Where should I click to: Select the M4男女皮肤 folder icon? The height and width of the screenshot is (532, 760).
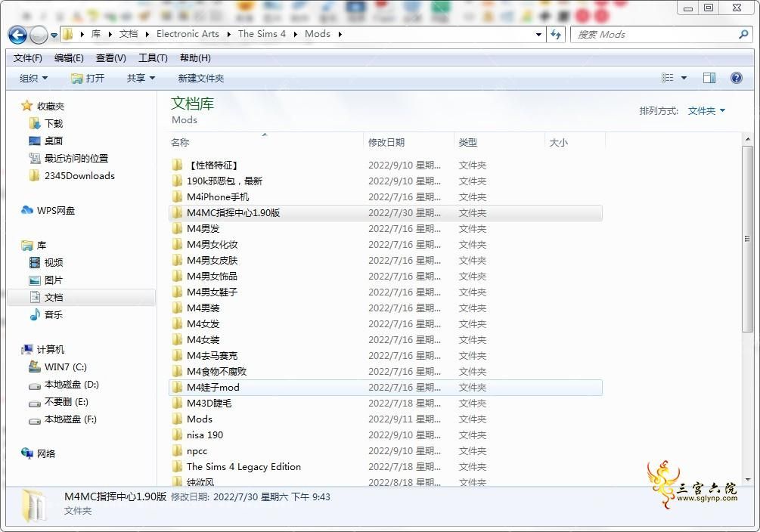coord(177,261)
